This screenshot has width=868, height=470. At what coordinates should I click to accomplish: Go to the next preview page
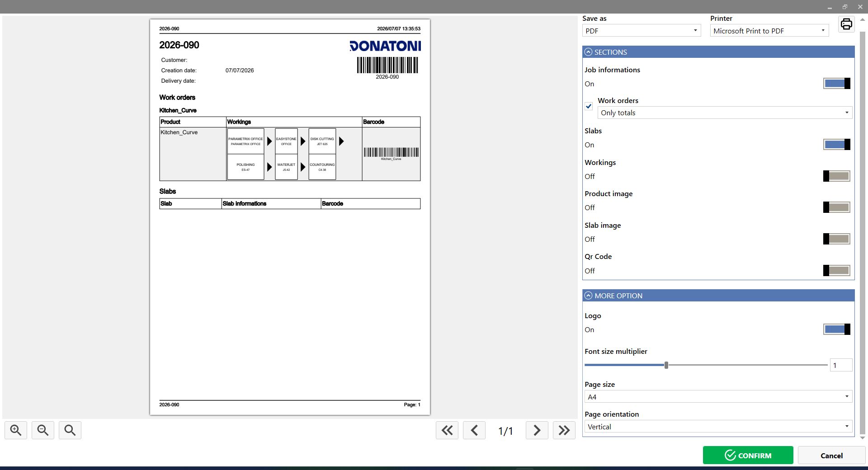click(x=537, y=430)
